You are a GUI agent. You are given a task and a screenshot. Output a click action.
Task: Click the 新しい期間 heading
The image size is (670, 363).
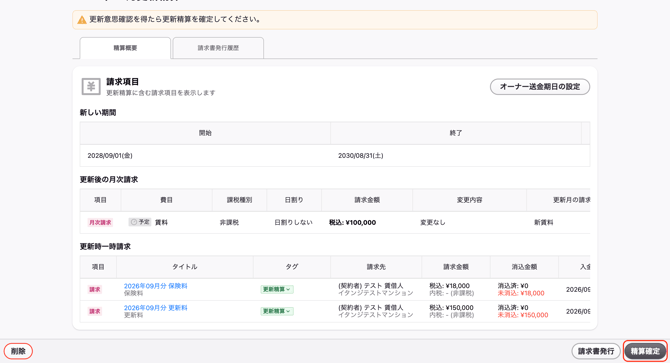click(x=98, y=112)
